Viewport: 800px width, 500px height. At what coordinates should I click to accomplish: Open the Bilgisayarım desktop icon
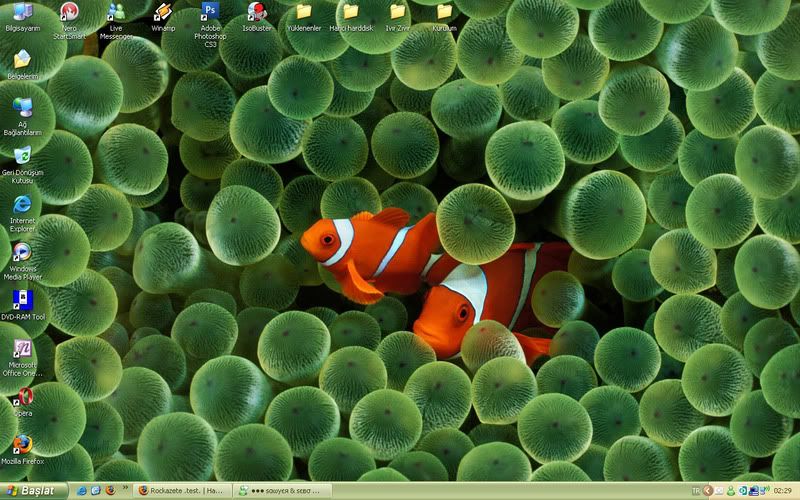tap(22, 13)
